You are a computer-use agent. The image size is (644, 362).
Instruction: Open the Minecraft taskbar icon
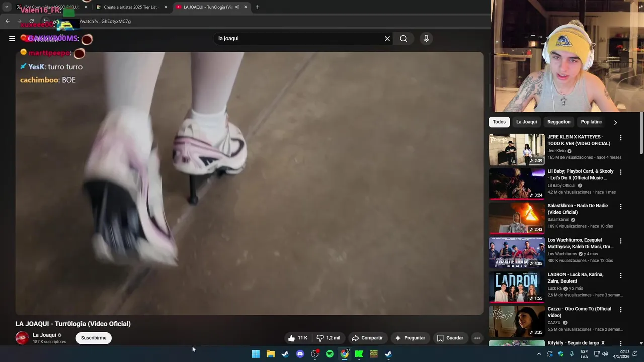(x=374, y=354)
